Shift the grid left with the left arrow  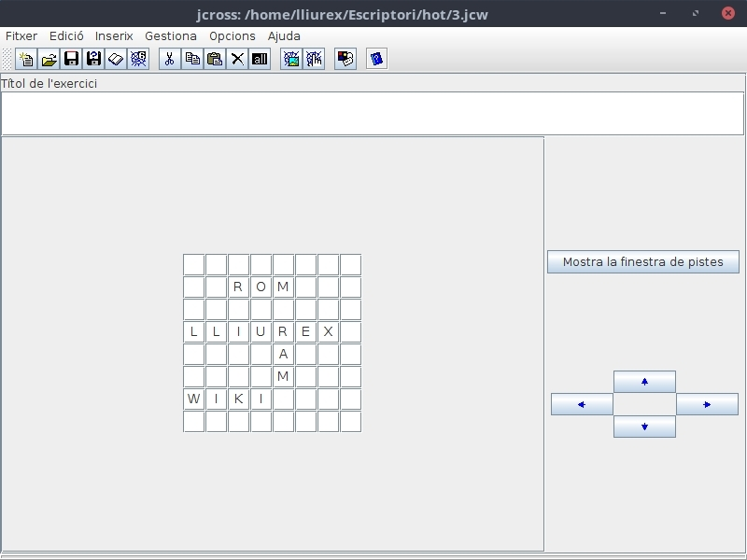click(x=582, y=404)
